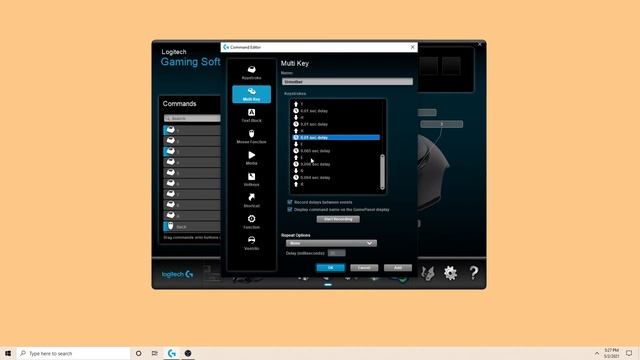This screenshot has height=360, width=640.
Task: Show hidden system tray icons
Action: point(597,353)
